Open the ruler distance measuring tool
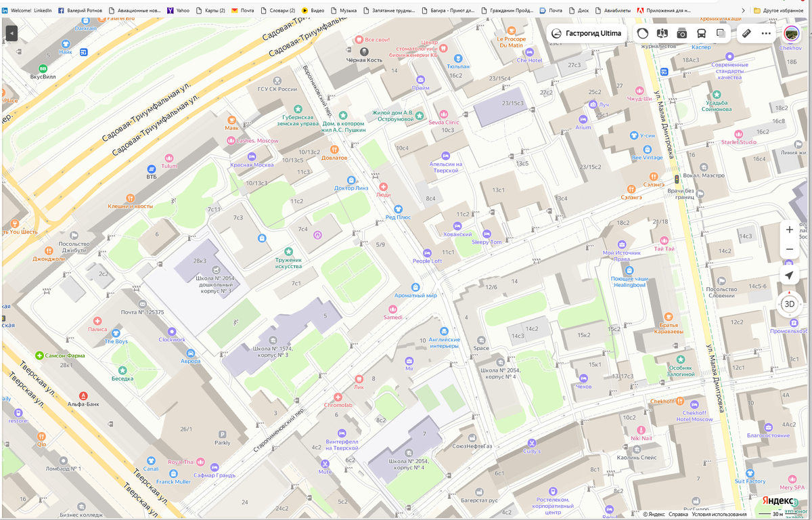This screenshot has width=812, height=520. tap(746, 33)
